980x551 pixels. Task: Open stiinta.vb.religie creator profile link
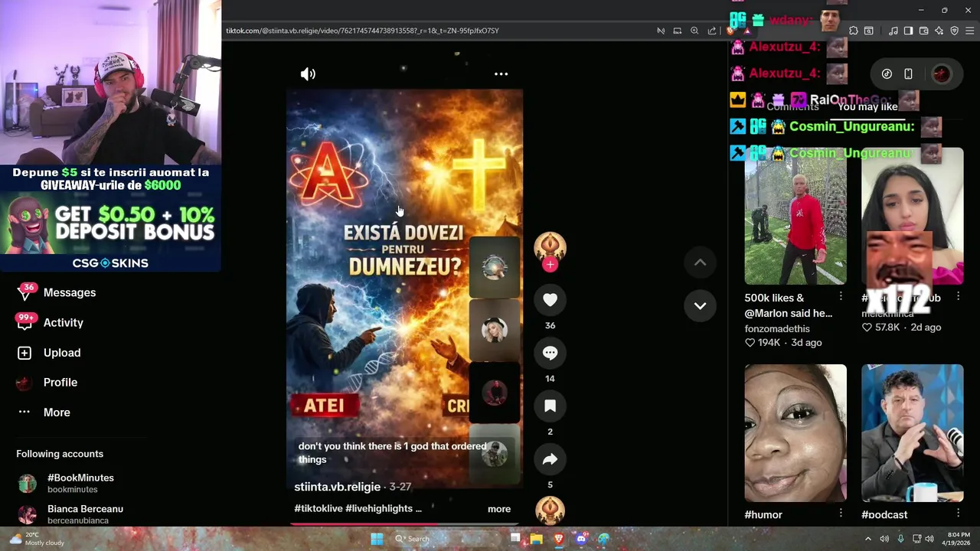click(x=337, y=487)
